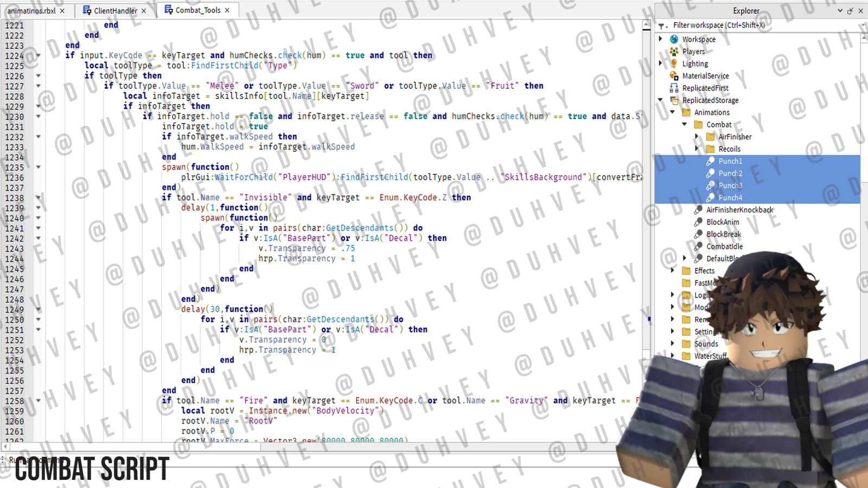Collapse the Animations folder
The height and width of the screenshot is (488, 868).
673,112
